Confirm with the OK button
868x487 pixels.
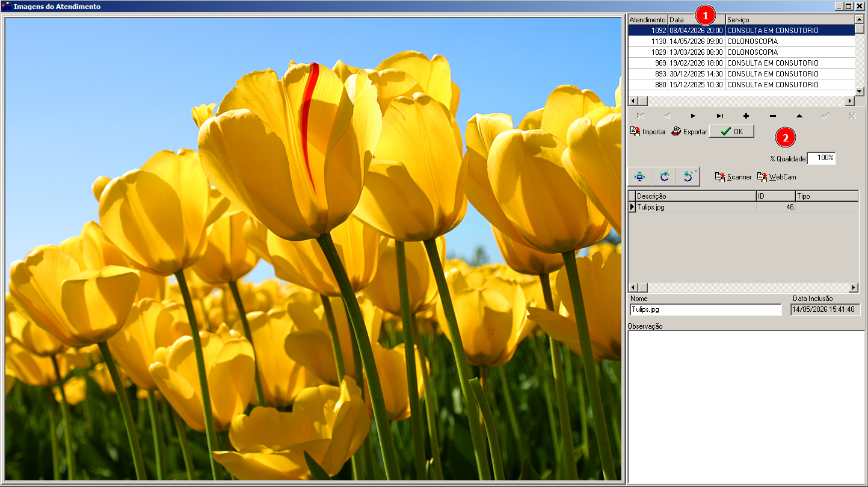coord(731,131)
